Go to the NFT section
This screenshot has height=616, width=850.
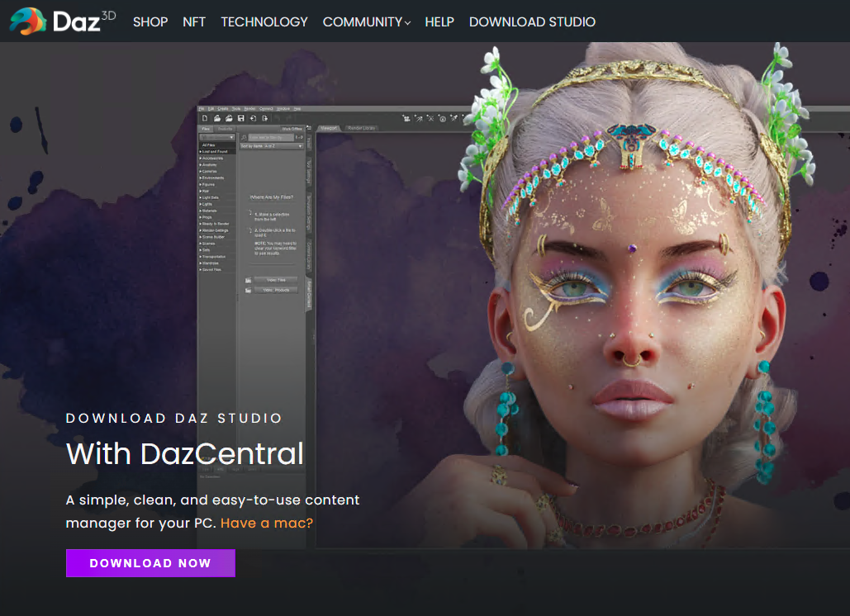[x=194, y=22]
